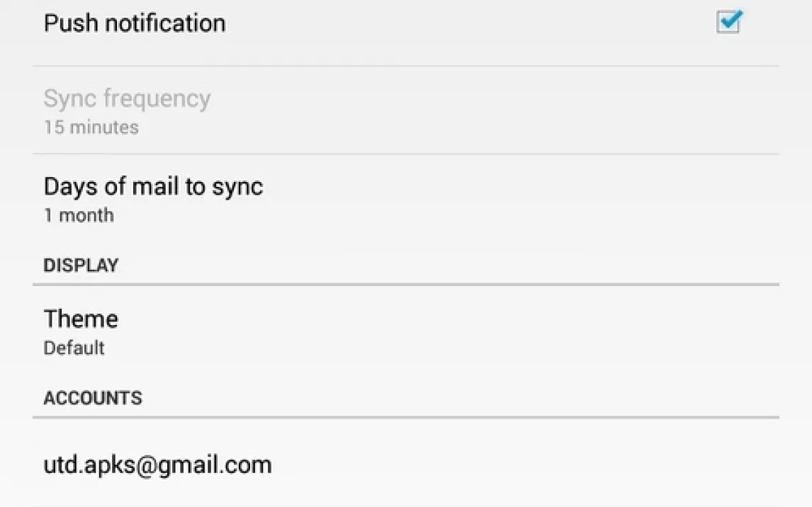Click the divider line under ACCOUNTS header
This screenshot has height=507, width=812.
coord(406,417)
